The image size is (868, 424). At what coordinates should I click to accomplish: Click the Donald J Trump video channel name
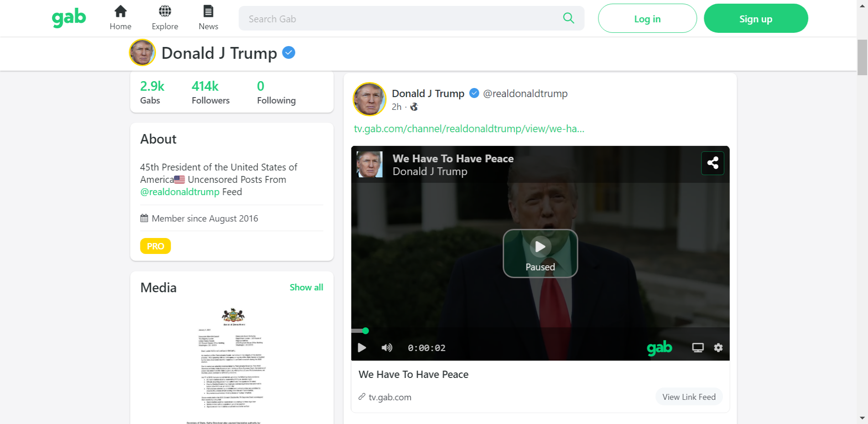(x=430, y=171)
